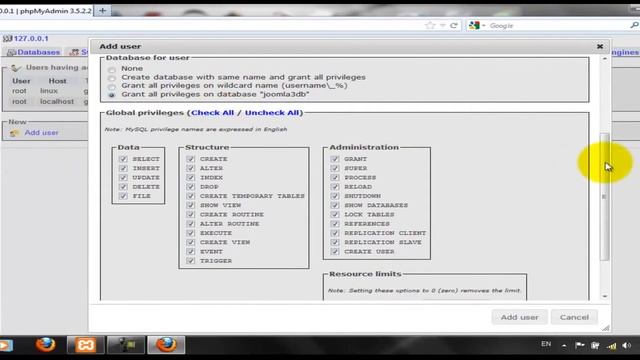640x360 pixels.
Task: Toggle PROCESS privilege checkbox
Action: pyautogui.click(x=335, y=178)
